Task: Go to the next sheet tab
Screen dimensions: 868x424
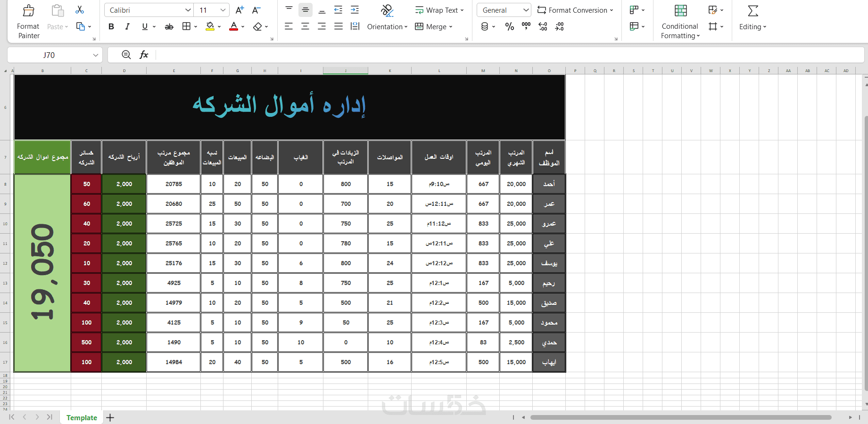Action: [x=37, y=417]
